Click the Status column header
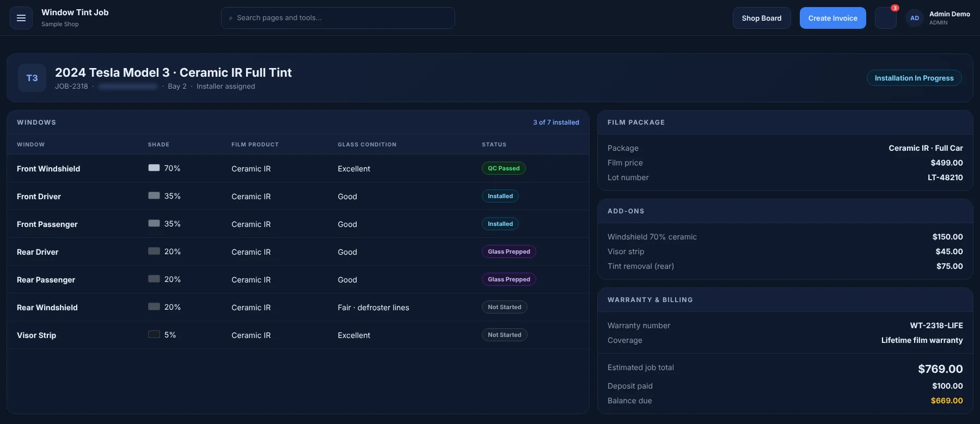Image resolution: width=980 pixels, height=424 pixels. (x=494, y=144)
